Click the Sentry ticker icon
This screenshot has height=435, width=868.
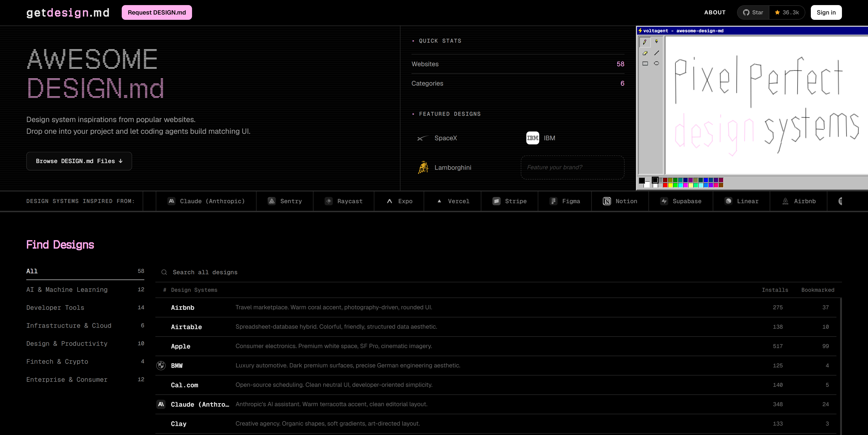[x=272, y=201]
